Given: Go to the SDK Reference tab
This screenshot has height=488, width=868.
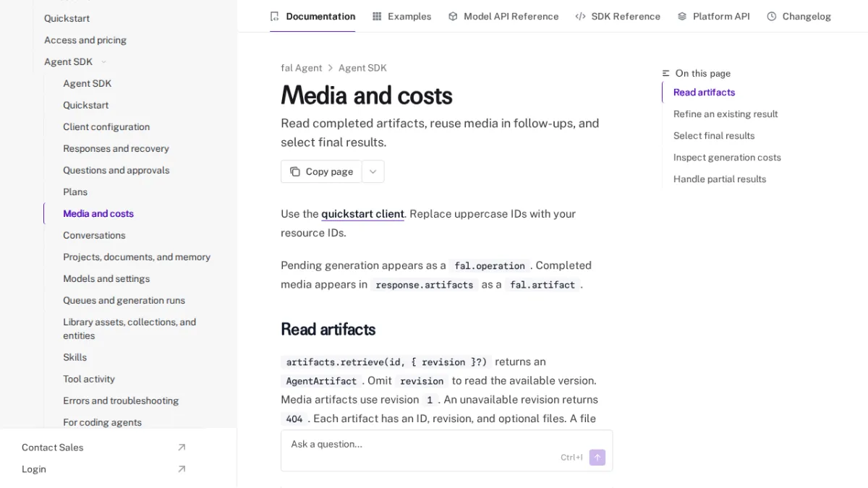Looking at the screenshot, I should click(618, 16).
